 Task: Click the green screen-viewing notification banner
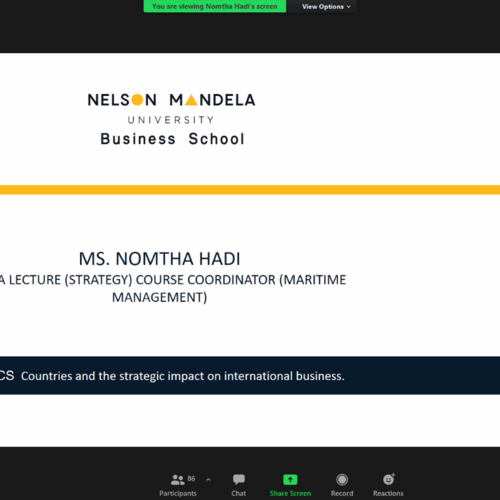click(215, 6)
